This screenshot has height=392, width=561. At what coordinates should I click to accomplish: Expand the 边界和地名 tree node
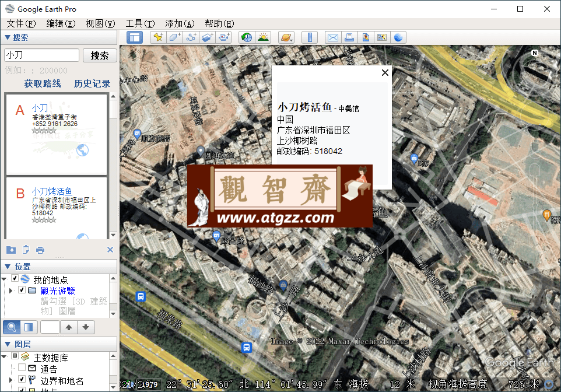coord(10,380)
